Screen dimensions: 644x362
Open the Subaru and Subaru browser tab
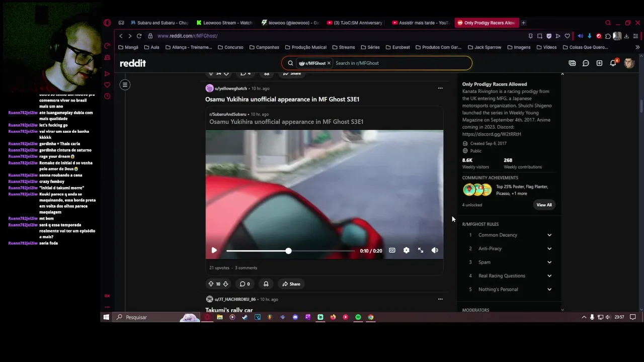point(158,23)
